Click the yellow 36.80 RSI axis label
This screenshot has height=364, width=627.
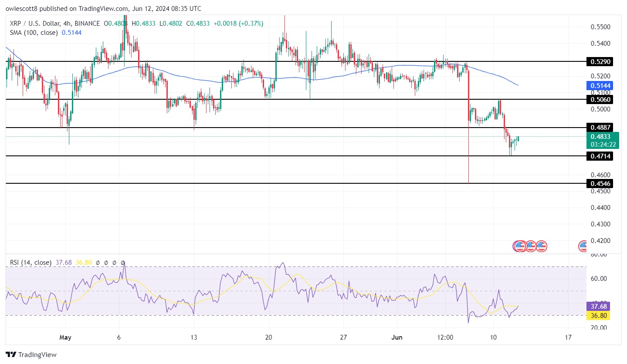599,315
